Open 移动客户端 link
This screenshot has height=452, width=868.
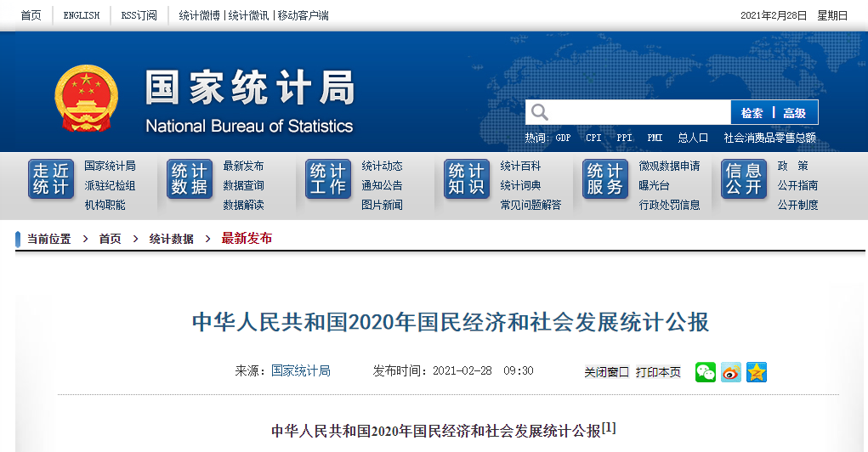303,15
